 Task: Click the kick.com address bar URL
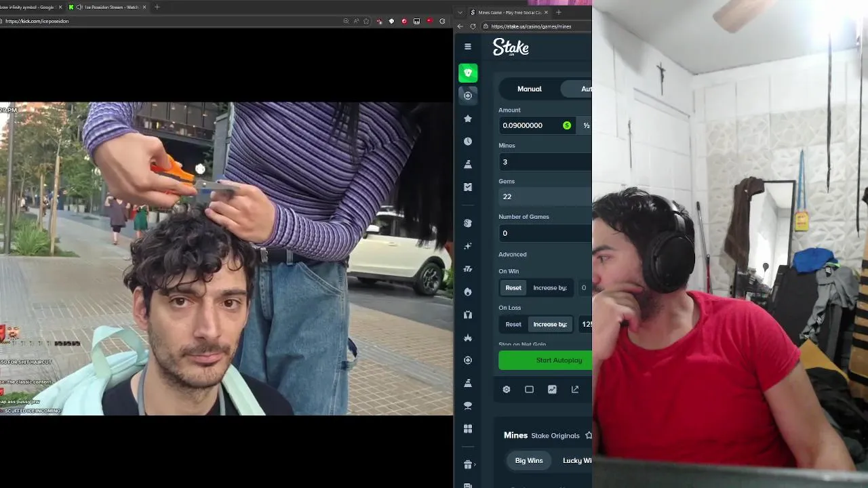37,21
